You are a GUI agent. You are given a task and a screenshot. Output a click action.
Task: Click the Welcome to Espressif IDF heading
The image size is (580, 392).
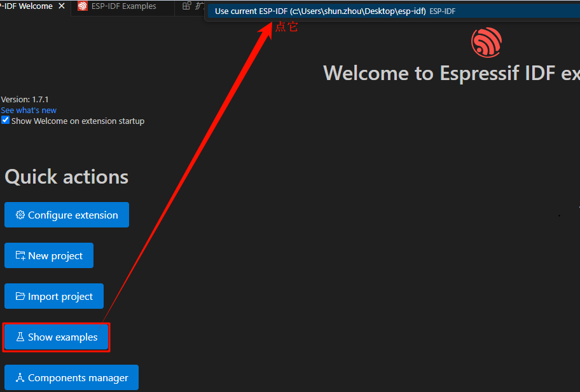coord(452,73)
